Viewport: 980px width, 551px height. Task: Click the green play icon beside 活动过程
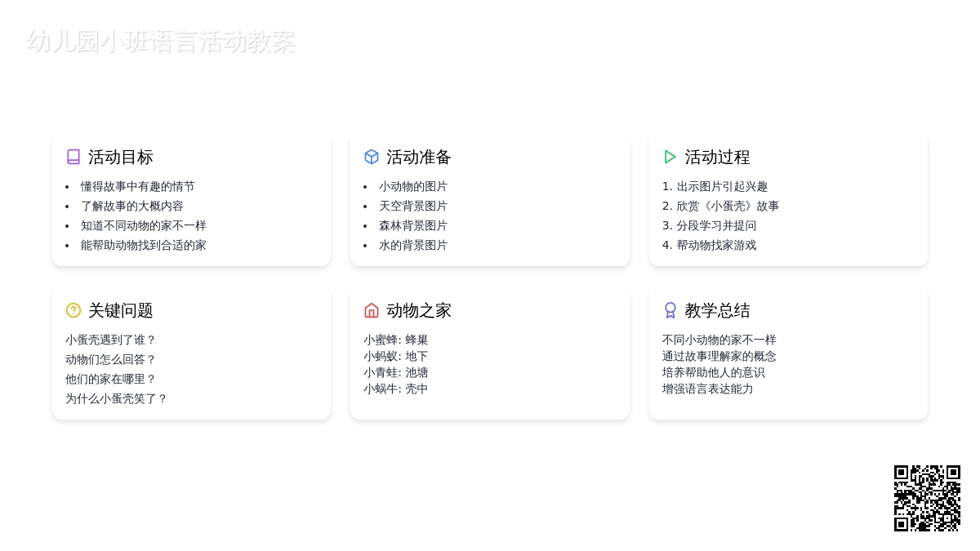(670, 157)
